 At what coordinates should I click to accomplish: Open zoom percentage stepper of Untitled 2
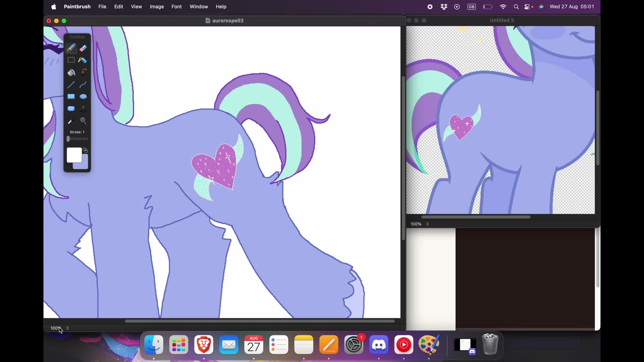coord(427,224)
